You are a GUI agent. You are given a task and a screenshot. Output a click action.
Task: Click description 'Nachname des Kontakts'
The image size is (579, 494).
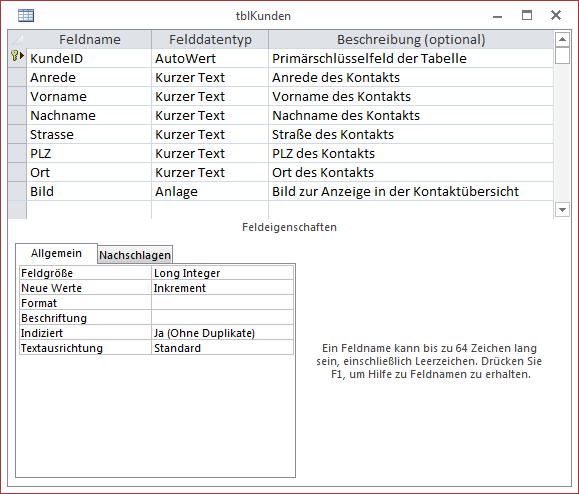click(x=411, y=116)
